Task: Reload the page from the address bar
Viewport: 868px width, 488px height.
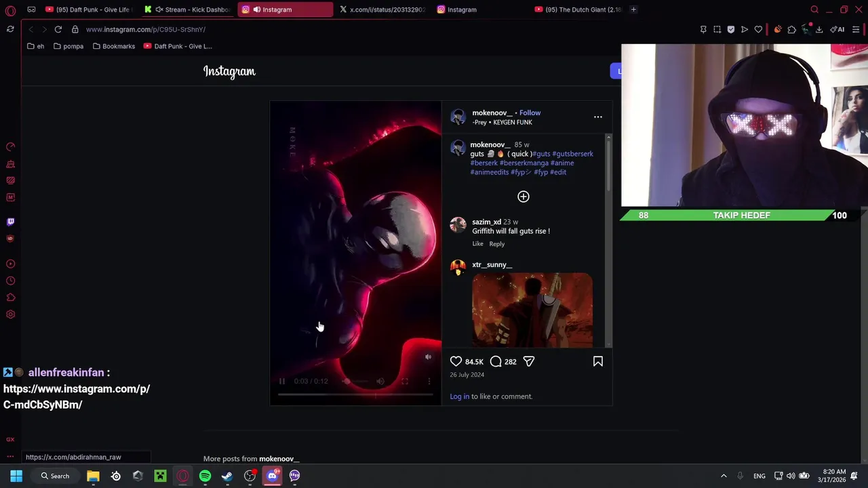Action: pos(58,29)
